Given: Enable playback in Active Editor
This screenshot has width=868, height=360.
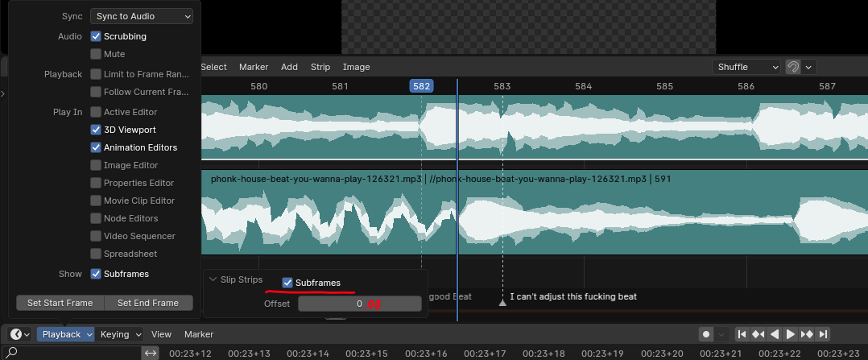Looking at the screenshot, I should point(95,112).
